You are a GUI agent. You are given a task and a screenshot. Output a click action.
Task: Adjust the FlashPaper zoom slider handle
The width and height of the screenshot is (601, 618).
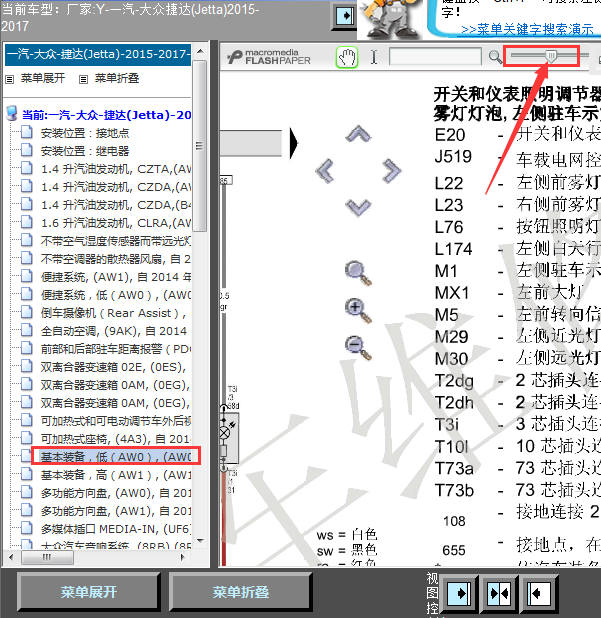[x=552, y=56]
